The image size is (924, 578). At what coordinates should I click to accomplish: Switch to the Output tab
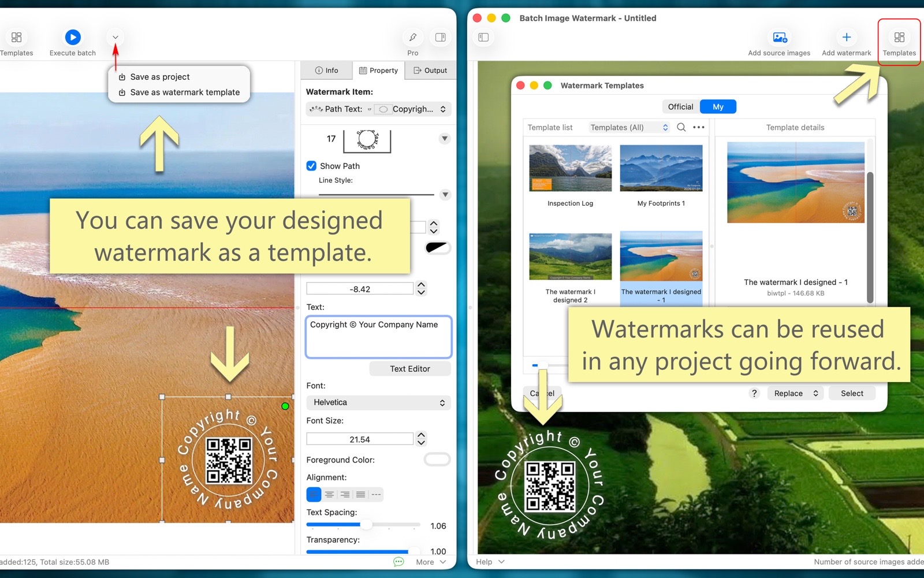[430, 71]
